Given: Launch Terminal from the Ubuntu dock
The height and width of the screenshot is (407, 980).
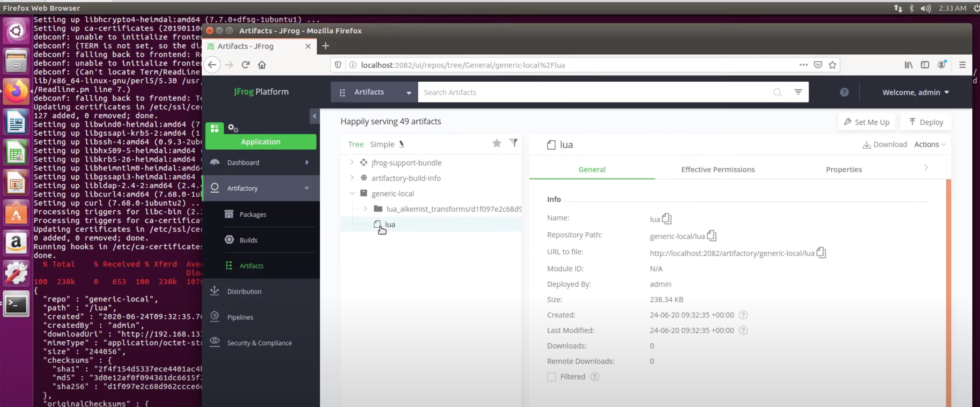Looking at the screenshot, I should click(x=16, y=304).
